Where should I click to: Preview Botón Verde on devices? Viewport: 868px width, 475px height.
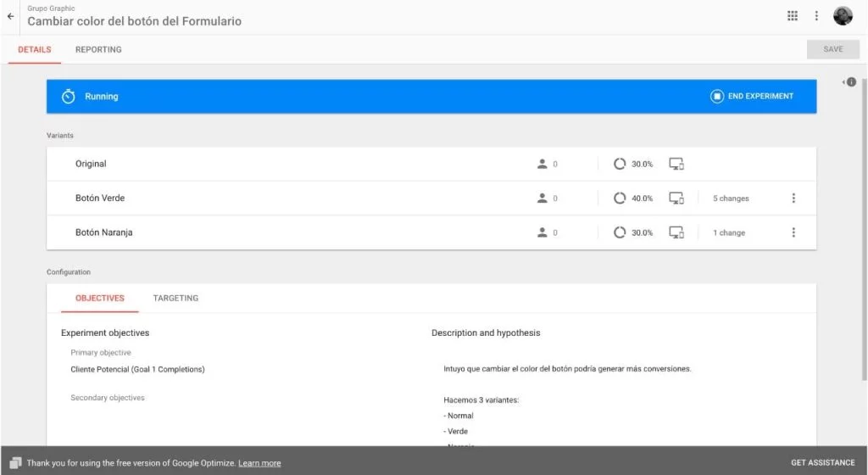pyautogui.click(x=676, y=198)
